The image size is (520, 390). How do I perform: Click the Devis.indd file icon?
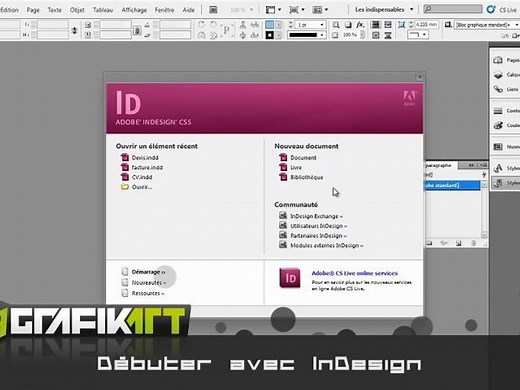point(125,157)
